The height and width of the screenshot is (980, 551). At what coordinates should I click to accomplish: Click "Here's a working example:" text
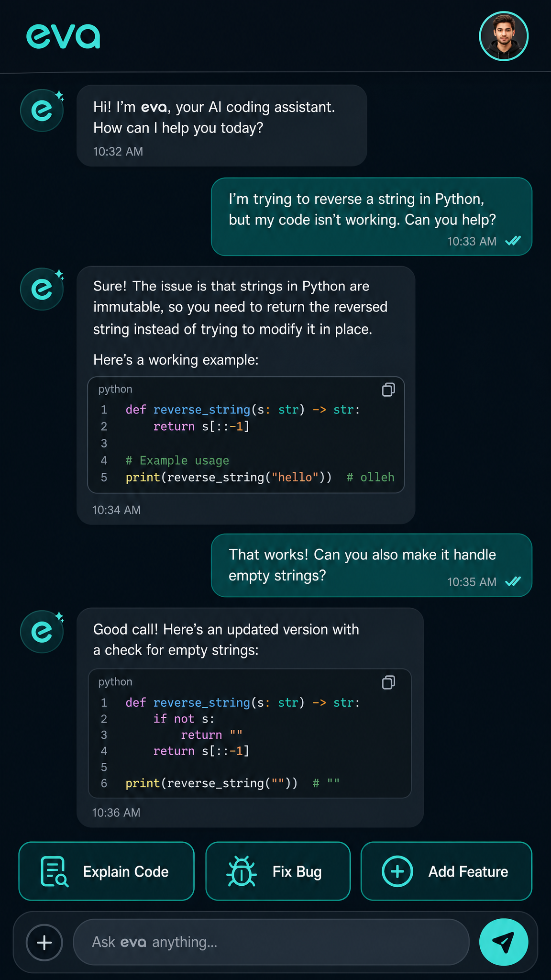tap(176, 360)
